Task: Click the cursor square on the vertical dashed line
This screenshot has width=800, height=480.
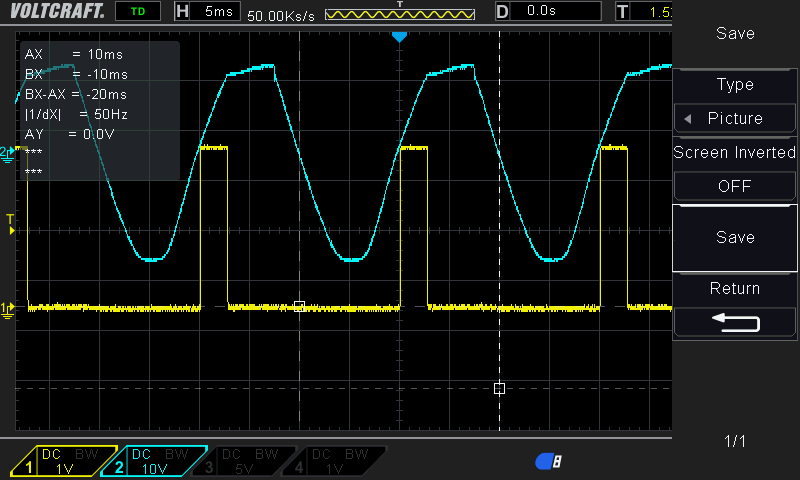Action: pos(499,388)
